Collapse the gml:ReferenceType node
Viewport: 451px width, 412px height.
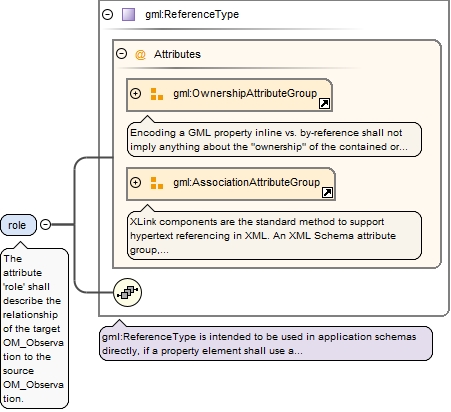tap(107, 14)
